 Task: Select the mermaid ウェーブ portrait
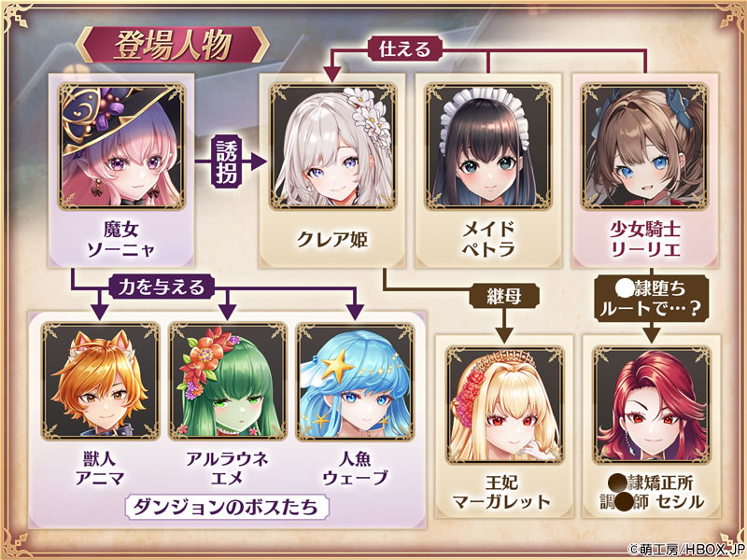click(x=355, y=381)
